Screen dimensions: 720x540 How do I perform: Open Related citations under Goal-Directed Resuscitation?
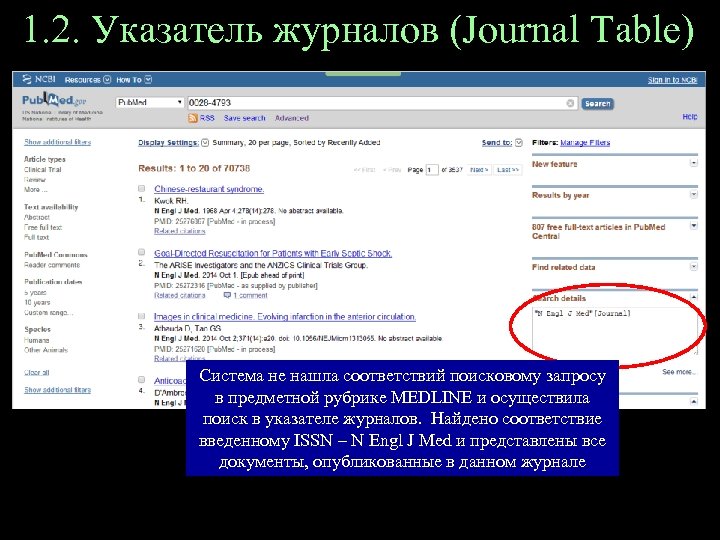180,295
